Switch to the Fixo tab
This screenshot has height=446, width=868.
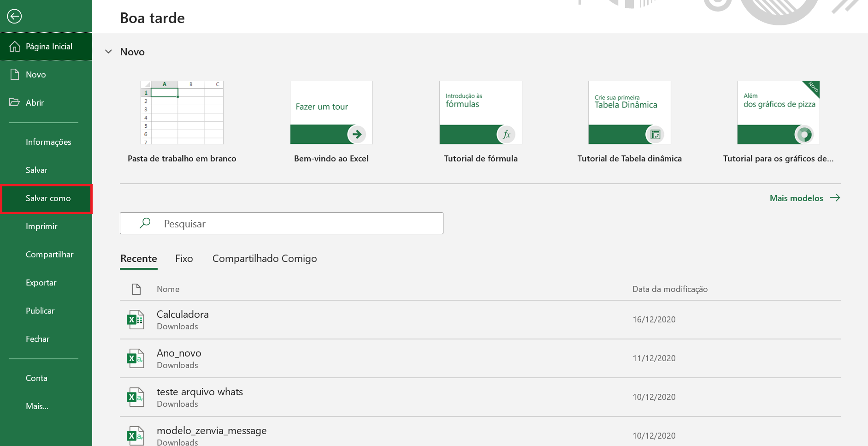[184, 258]
